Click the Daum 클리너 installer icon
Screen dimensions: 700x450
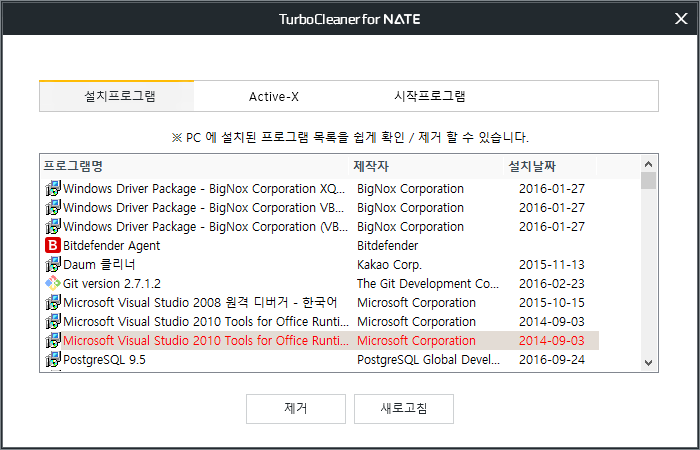point(53,264)
